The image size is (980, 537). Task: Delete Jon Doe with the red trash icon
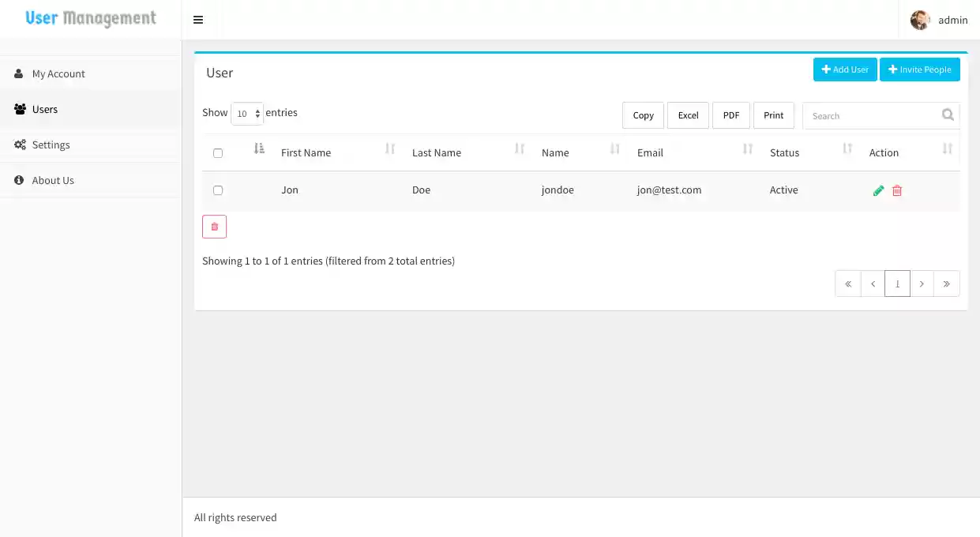click(897, 190)
